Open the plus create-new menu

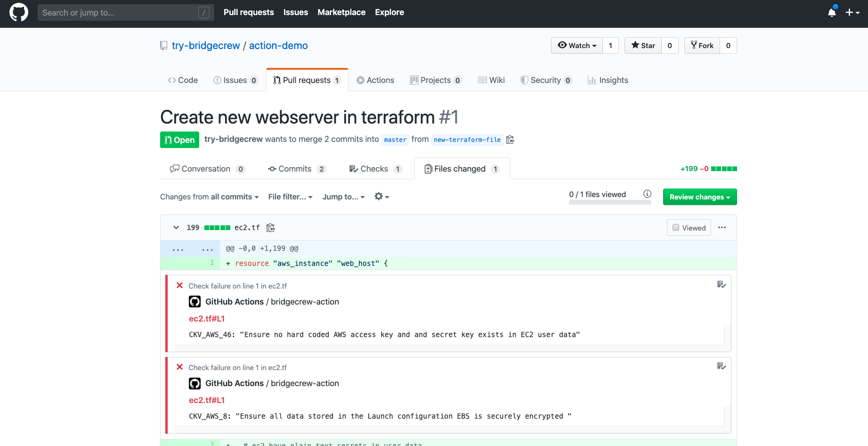coord(852,12)
